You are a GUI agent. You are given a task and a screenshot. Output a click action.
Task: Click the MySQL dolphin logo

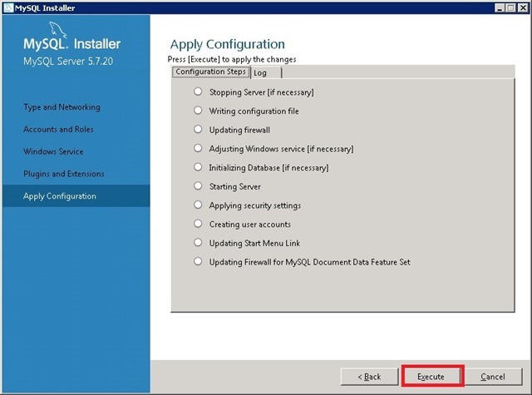coord(57,30)
